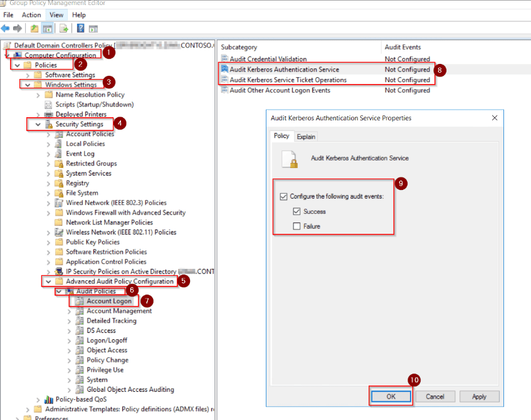Click the Audit Kerberos Service Ticket Operations icon
Image resolution: width=531 pixels, height=420 pixels.
click(224, 80)
